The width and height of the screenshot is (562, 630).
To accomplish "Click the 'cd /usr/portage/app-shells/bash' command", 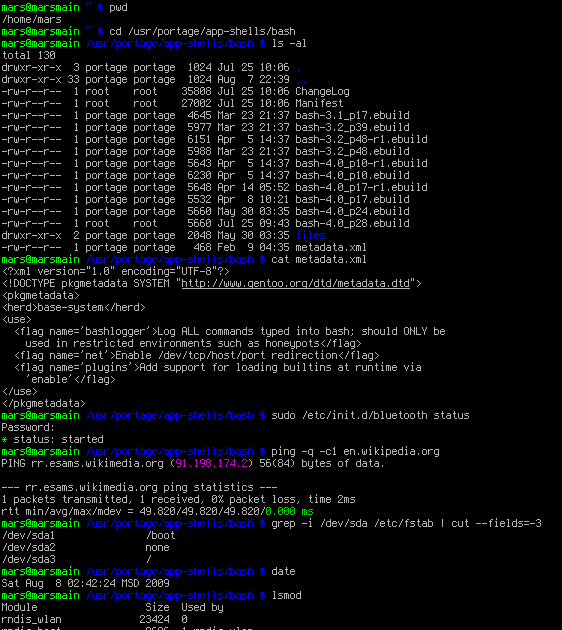I will click(x=202, y=31).
